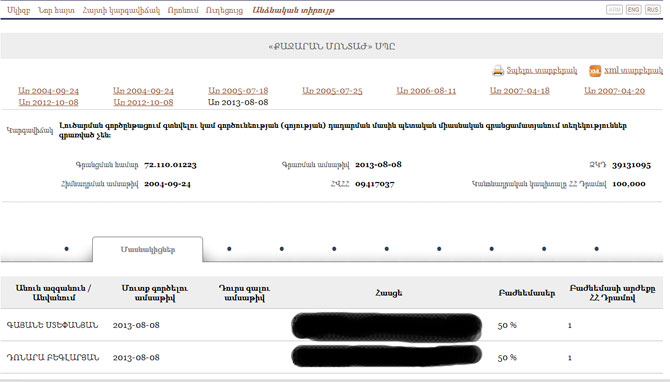This screenshot has width=670, height=382.
Task: Click the Բաժնեմասի արժեքը ՀՀ Դրամով header
Action: [612, 293]
